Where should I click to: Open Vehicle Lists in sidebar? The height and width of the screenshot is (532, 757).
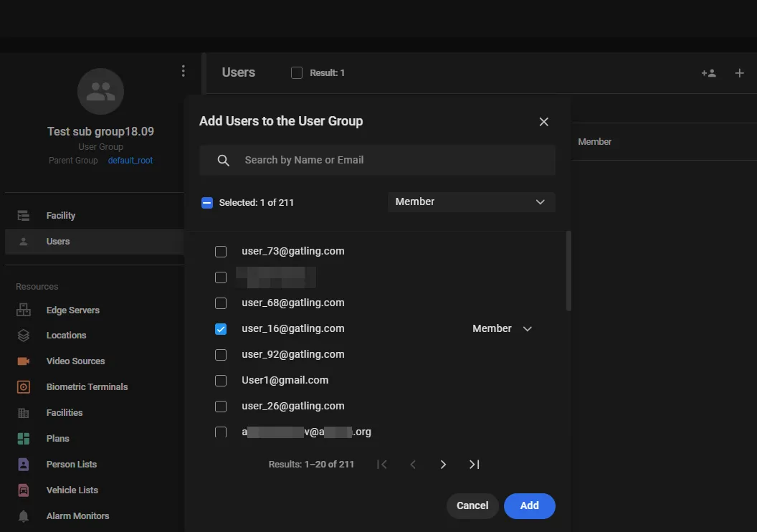[x=94, y=490]
